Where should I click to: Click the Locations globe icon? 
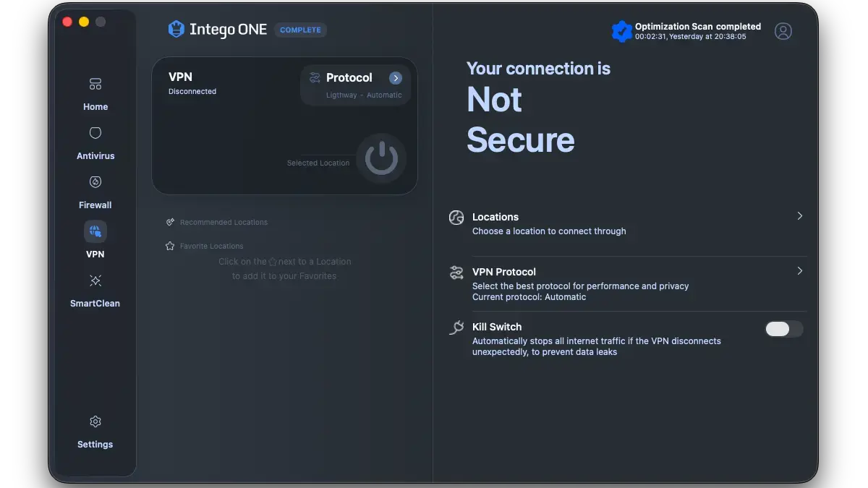(x=456, y=217)
